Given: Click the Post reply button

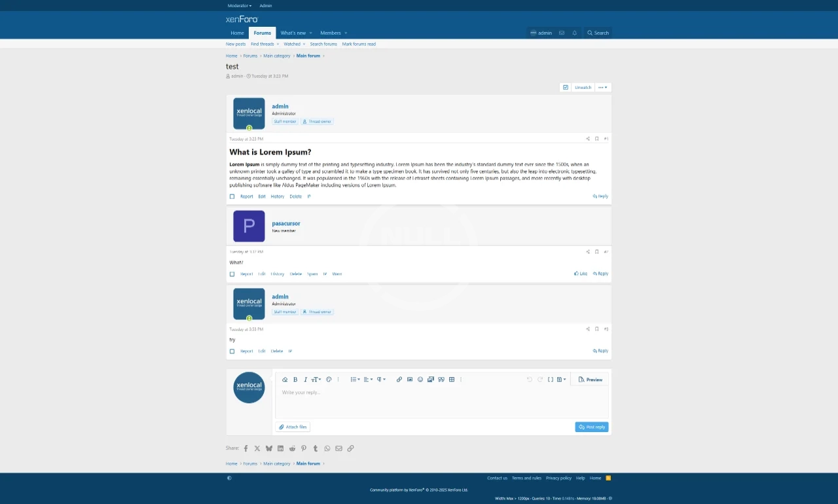Looking at the screenshot, I should (x=592, y=427).
